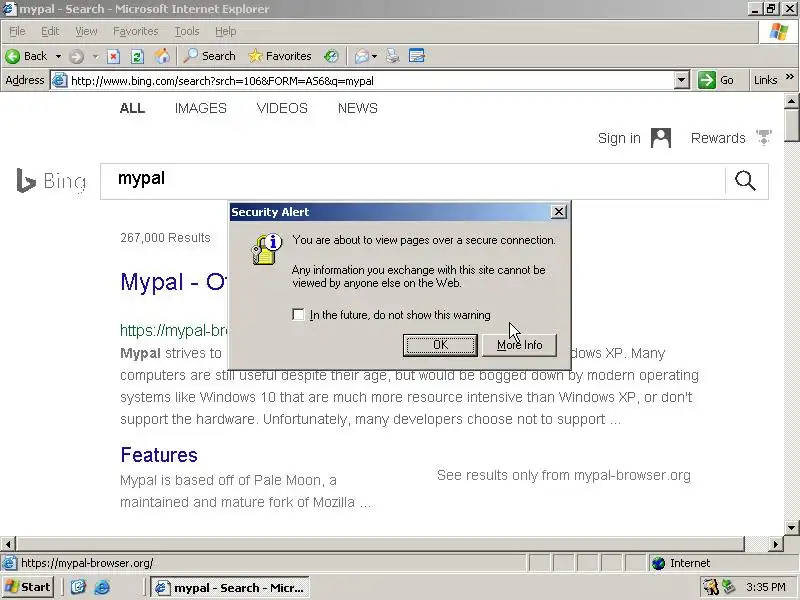Open the File menu
The image size is (800, 600).
tap(17, 32)
